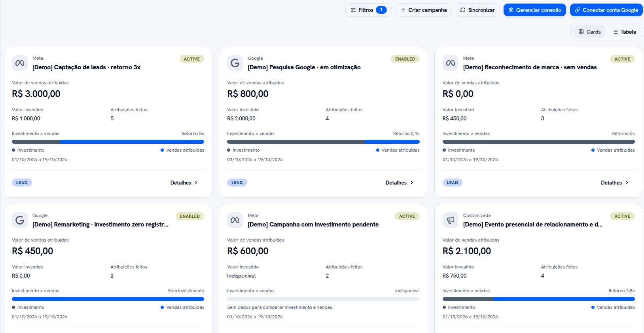The image size is (644, 333).
Task: Click progress bar with Retorno 3x
Action: coord(108,142)
